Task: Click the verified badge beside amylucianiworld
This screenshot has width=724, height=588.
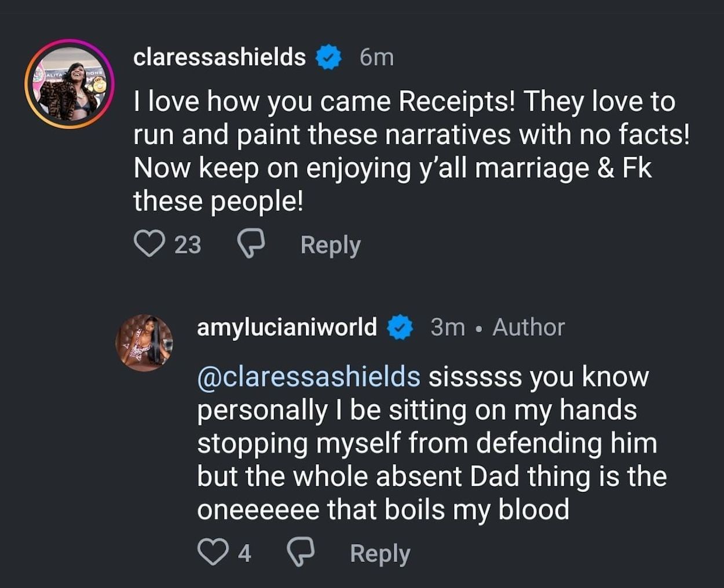Action: click(400, 328)
